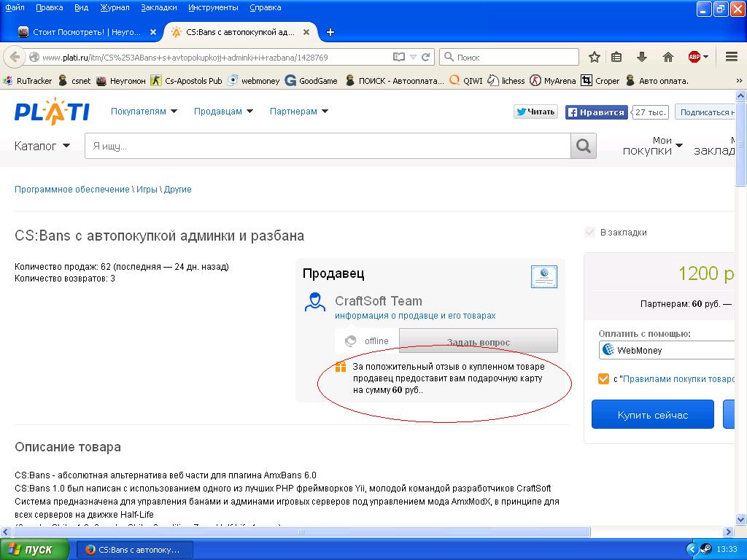Go to home page via house icon
The height and width of the screenshot is (560, 747).
pyautogui.click(x=668, y=57)
